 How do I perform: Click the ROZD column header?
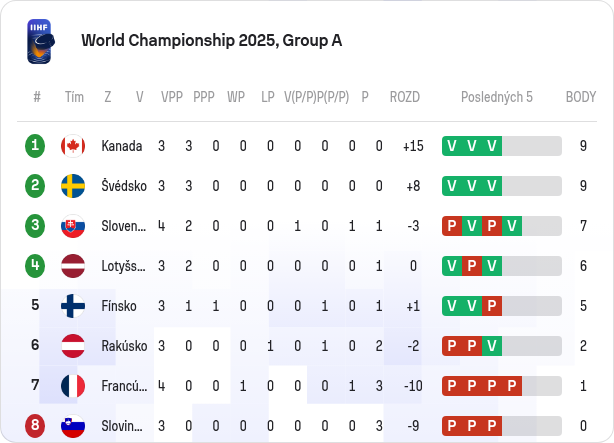pyautogui.click(x=405, y=97)
